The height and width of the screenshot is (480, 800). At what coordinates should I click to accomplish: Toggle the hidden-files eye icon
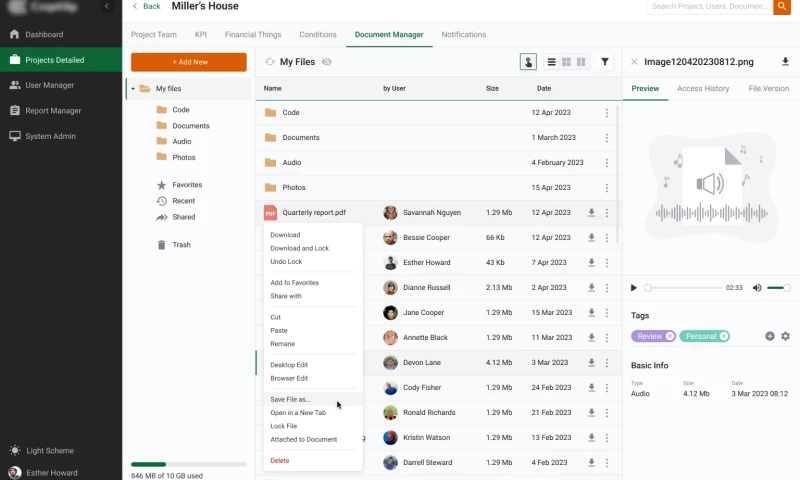327,62
